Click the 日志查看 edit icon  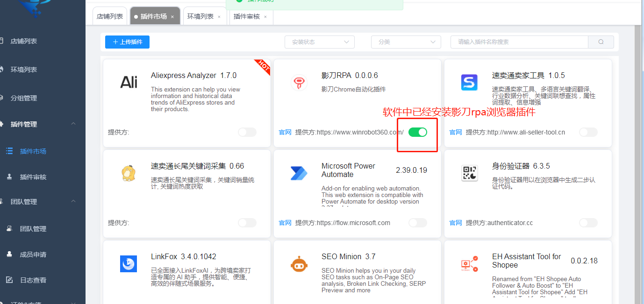[9, 280]
